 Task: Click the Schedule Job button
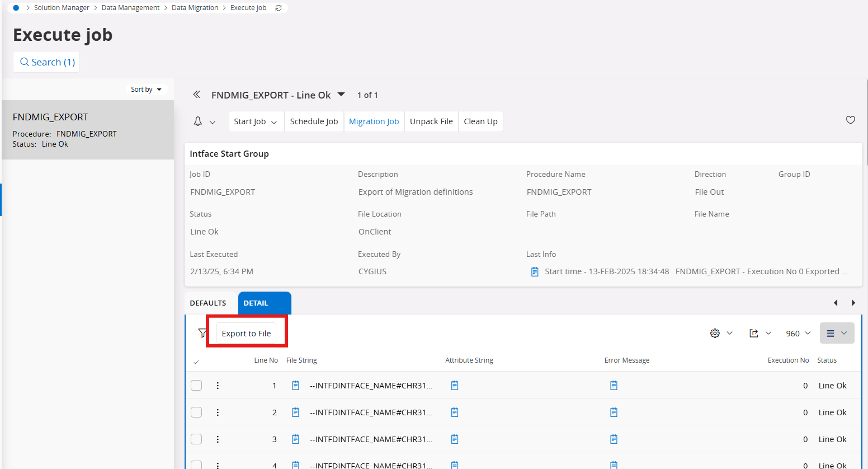(314, 121)
